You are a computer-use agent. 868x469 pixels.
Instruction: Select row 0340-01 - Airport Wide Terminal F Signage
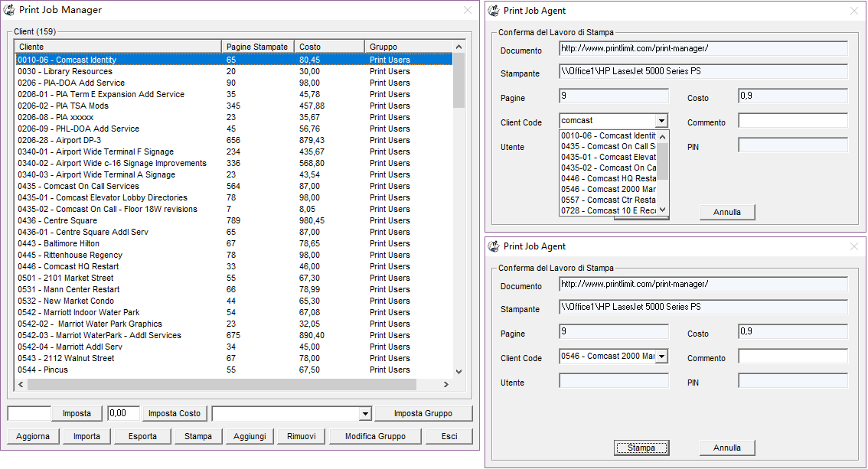(233, 151)
